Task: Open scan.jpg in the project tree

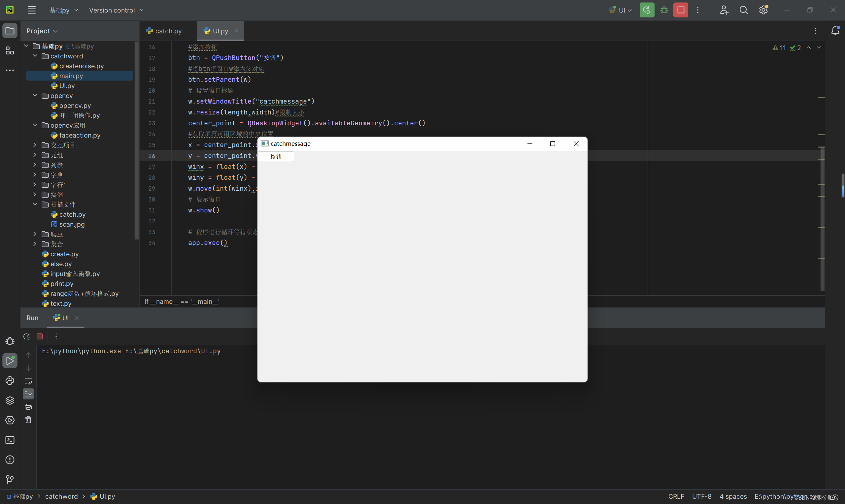Action: click(72, 225)
